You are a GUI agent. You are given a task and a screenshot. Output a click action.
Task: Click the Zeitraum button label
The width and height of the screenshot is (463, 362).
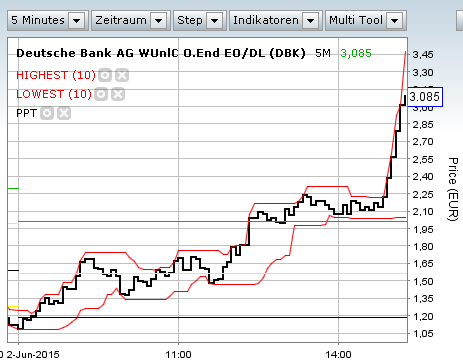click(x=121, y=20)
